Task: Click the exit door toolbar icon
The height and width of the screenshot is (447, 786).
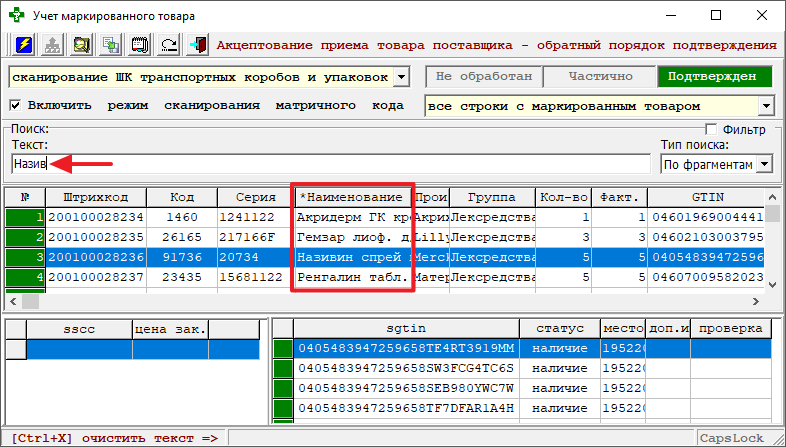Action: [x=199, y=45]
